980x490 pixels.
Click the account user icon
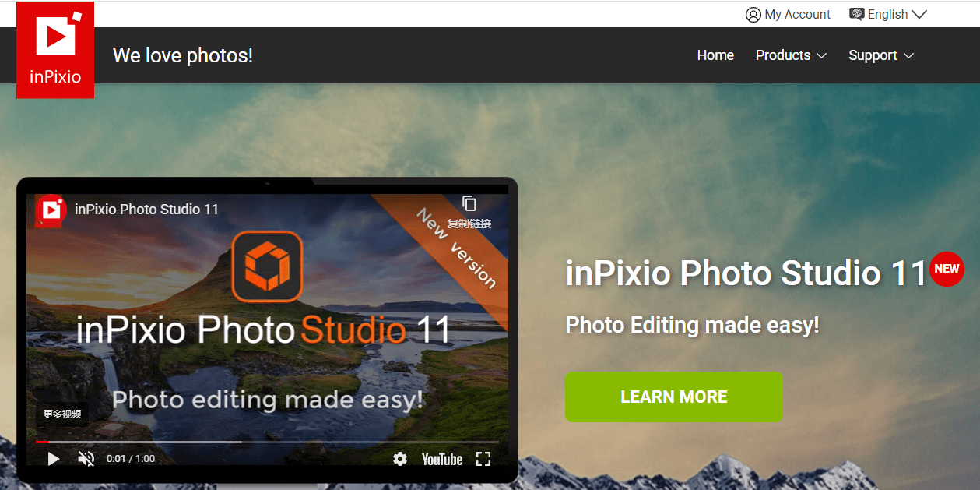(x=753, y=15)
